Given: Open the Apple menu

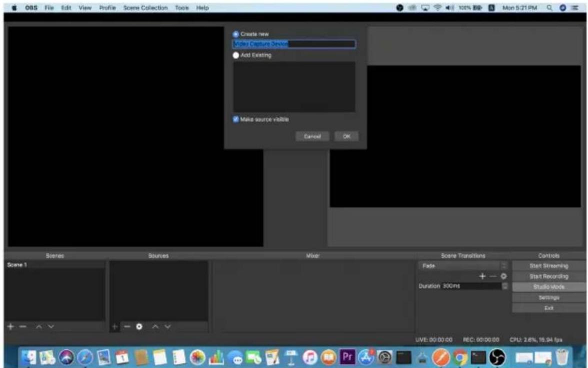Looking at the screenshot, I should pyautogui.click(x=14, y=8).
